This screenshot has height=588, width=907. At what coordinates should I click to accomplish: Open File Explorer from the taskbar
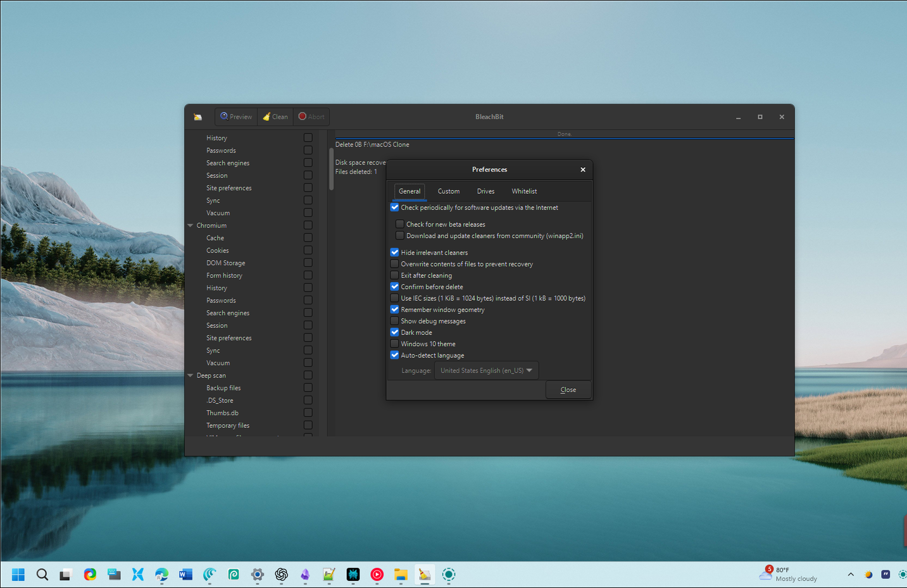tap(401, 574)
